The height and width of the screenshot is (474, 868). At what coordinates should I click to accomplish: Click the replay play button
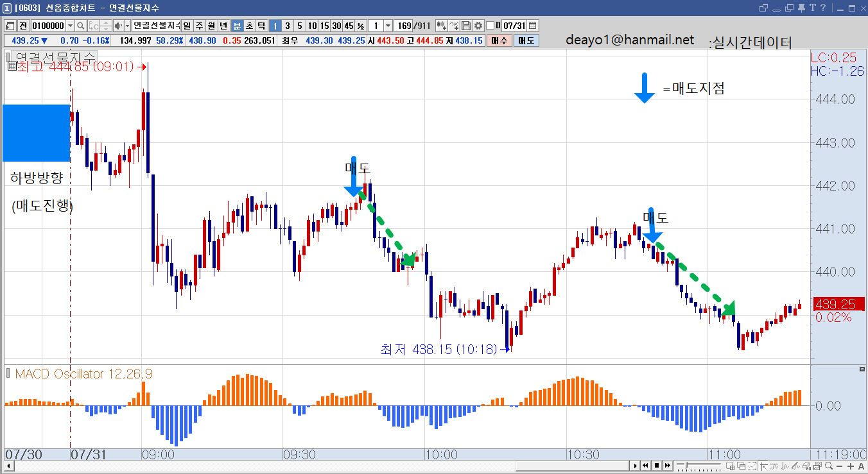point(636,466)
